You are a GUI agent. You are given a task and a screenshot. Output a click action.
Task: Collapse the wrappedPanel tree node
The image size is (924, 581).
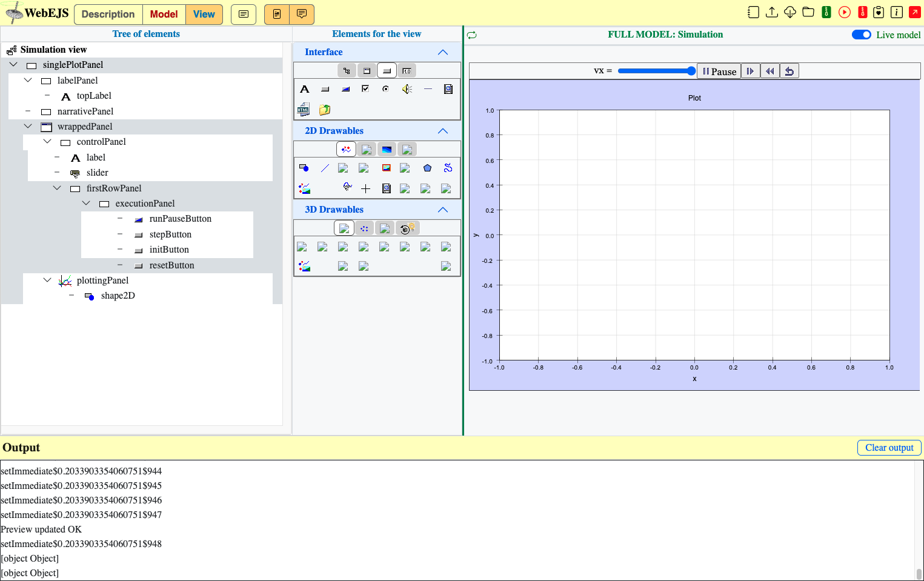(x=28, y=126)
